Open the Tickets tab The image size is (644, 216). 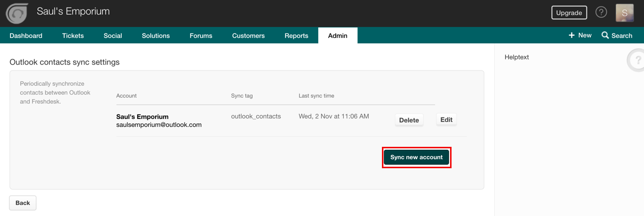point(73,35)
